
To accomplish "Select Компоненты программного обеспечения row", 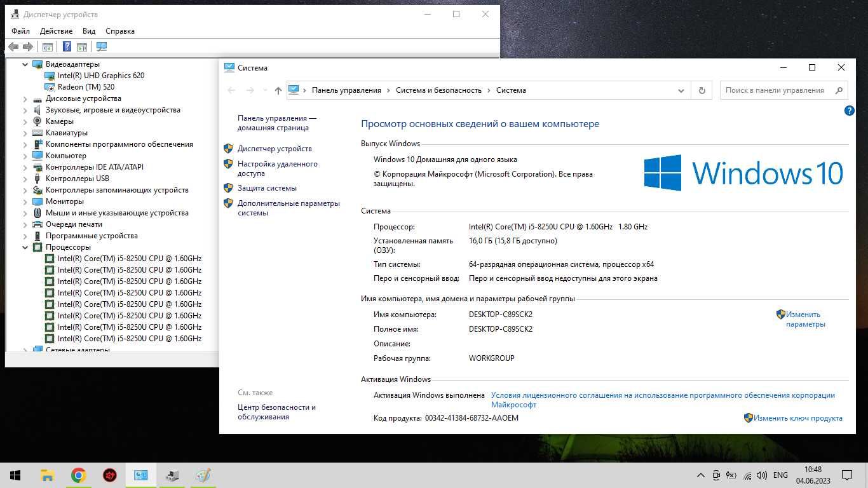I will 119,144.
